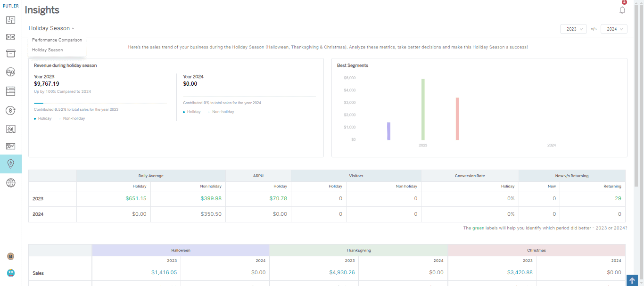Open the Subscriptions dollar-cycle icon in sidebar

(x=10, y=110)
